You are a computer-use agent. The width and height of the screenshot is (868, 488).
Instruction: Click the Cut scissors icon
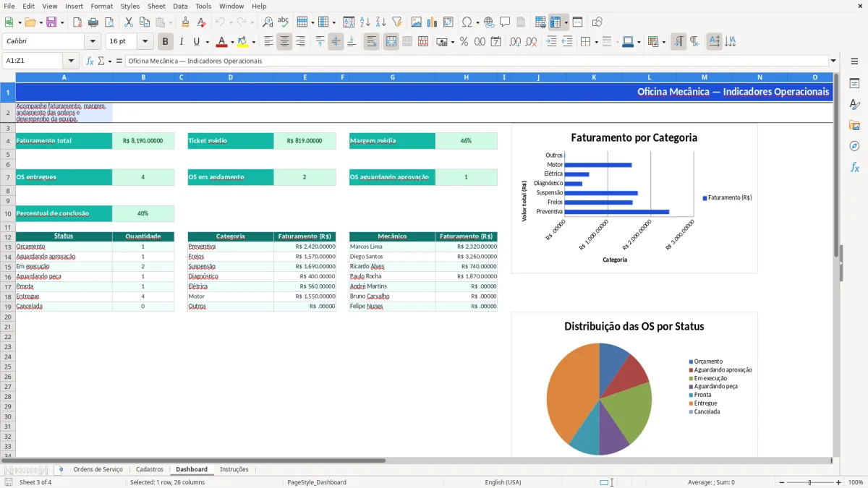[x=129, y=22]
